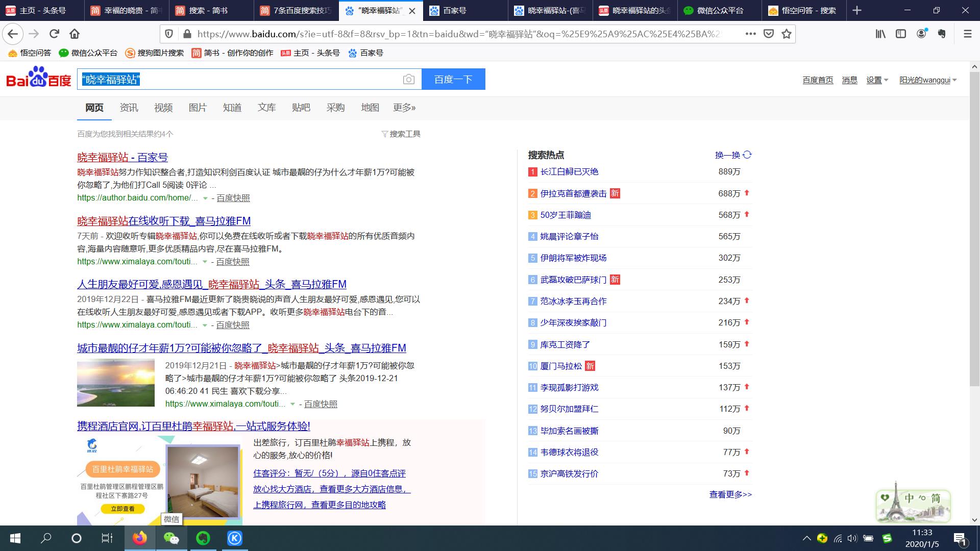This screenshot has width=980, height=551.
Task: Toggle the sidebar view icon
Action: 901,34
